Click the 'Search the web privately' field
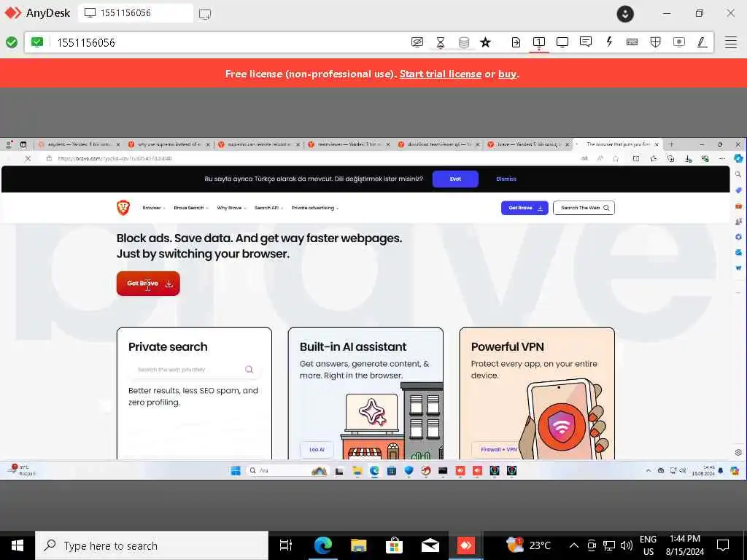747x560 pixels. point(194,370)
